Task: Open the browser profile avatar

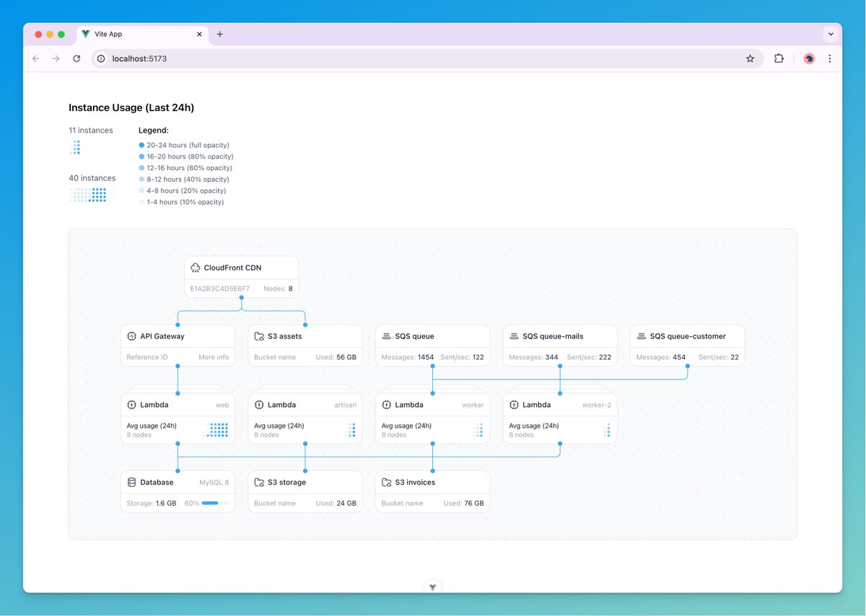Action: [809, 58]
